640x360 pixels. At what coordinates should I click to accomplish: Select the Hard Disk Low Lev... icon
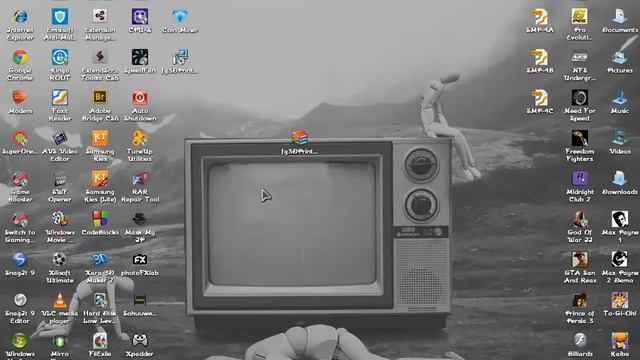(x=100, y=300)
